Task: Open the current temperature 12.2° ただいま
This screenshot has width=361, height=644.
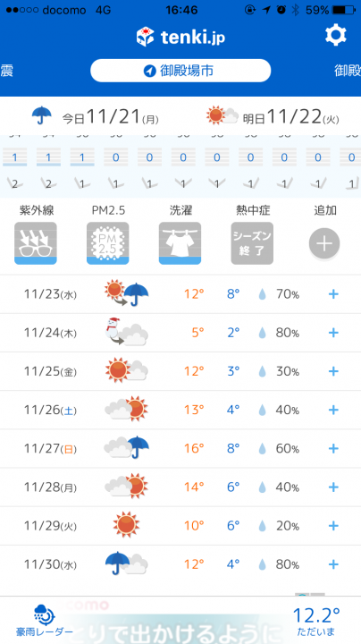Action: pos(316,621)
